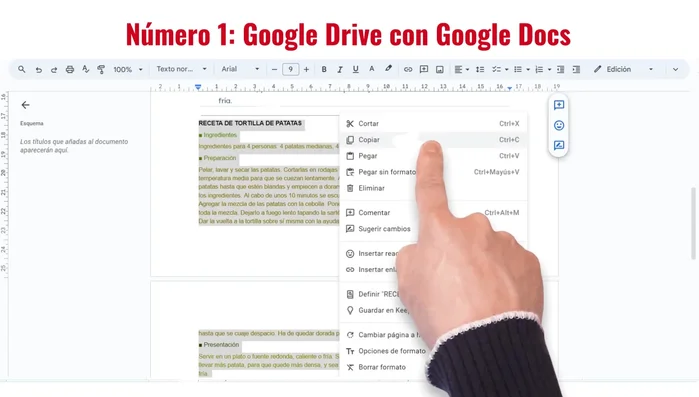This screenshot has height=397, width=699.
Task: Select Pegar in the context menu
Action: tap(433, 156)
